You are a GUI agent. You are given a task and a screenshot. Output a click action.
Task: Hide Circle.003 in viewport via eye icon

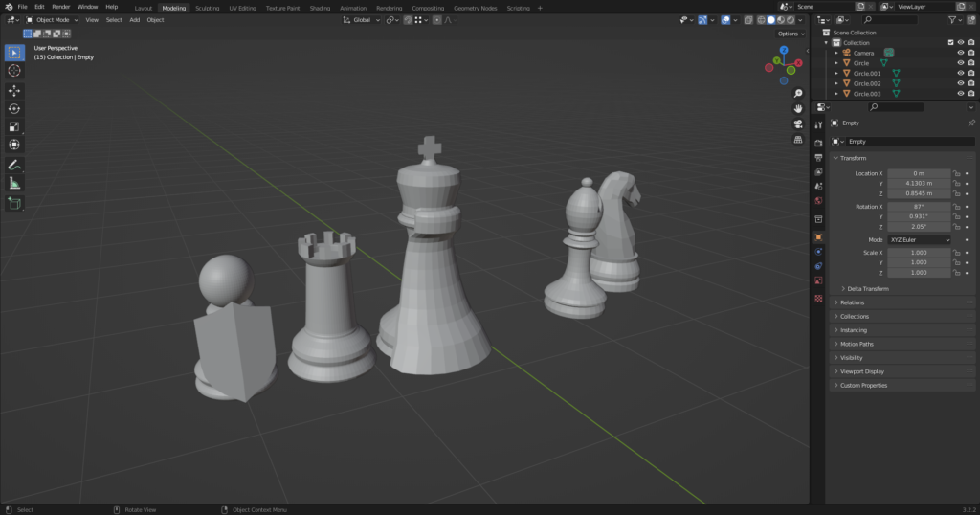coord(961,94)
